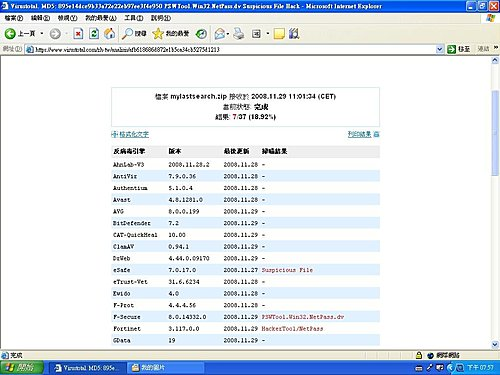
Task: Go to the Home page icon
Action: [x=110, y=34]
